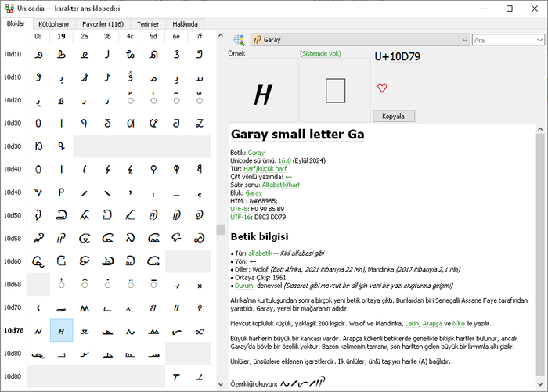Viewport: 548px width, 392px height.
Task: Switch to the Kütüphane tab
Action: (x=54, y=24)
